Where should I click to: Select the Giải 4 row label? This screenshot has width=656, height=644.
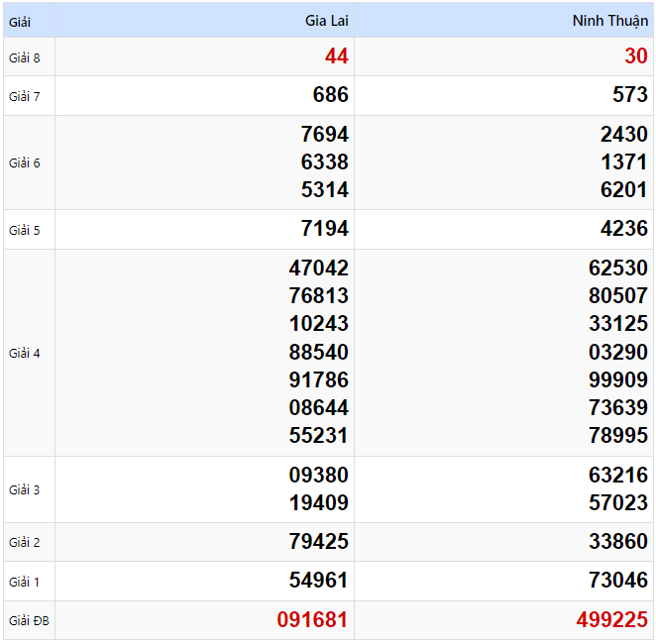[x=25, y=353]
